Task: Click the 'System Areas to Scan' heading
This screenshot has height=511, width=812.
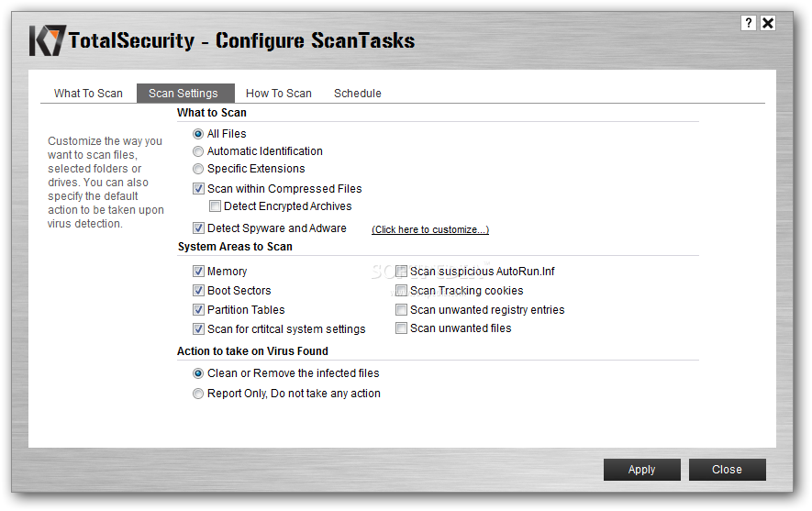Action: tap(235, 247)
